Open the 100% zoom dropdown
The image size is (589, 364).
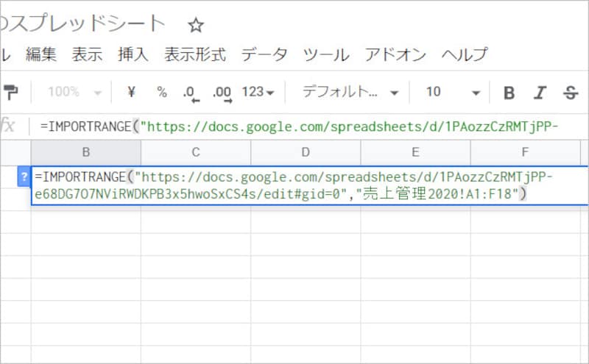[x=75, y=92]
